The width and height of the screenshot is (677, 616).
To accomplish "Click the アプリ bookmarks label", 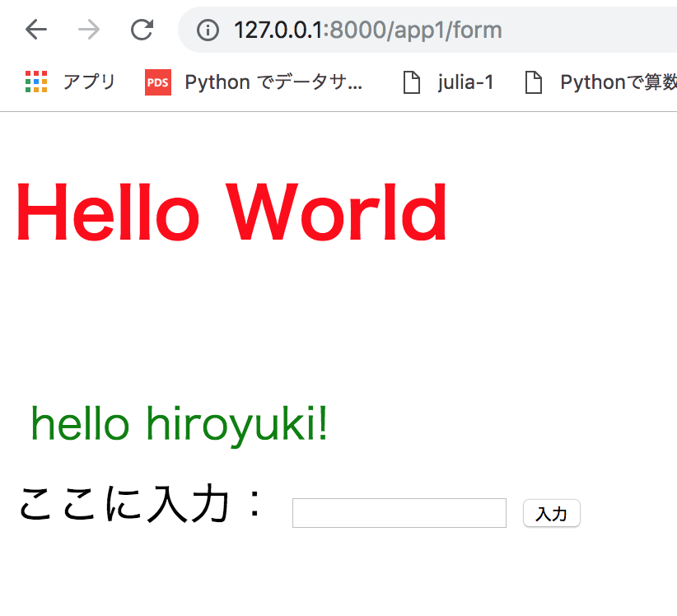I will coord(89,82).
